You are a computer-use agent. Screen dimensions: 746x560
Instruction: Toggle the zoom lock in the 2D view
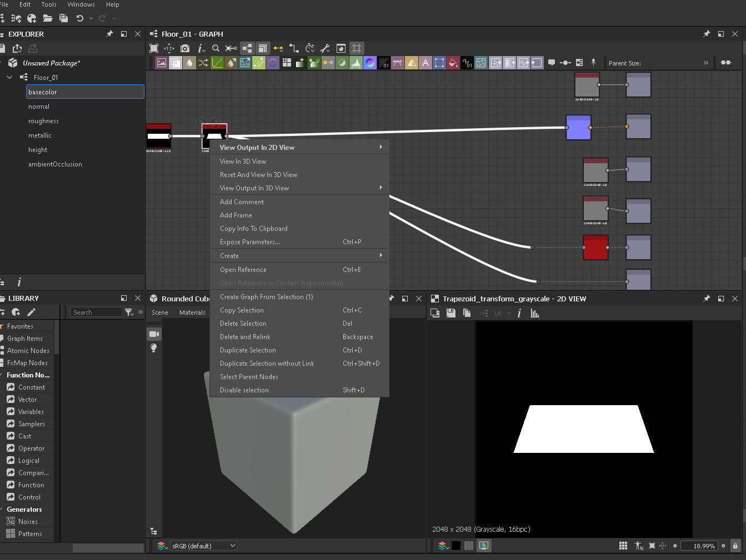pyautogui.click(x=735, y=546)
